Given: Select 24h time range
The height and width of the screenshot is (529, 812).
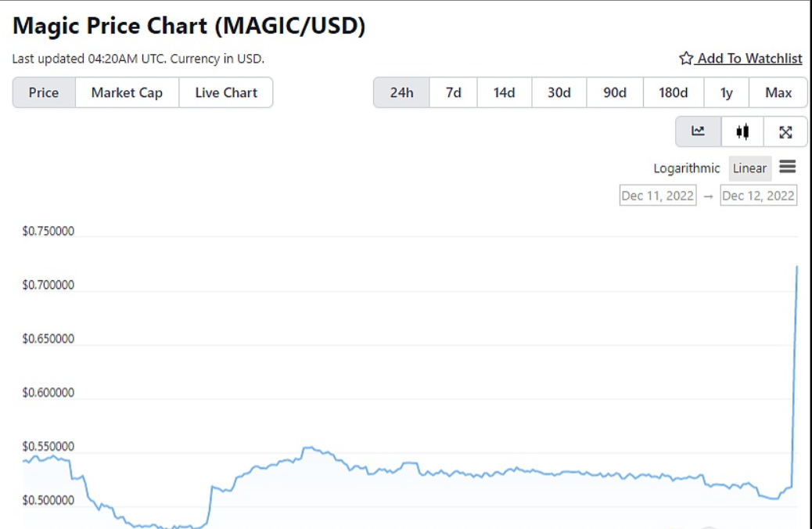Looking at the screenshot, I should click(401, 92).
